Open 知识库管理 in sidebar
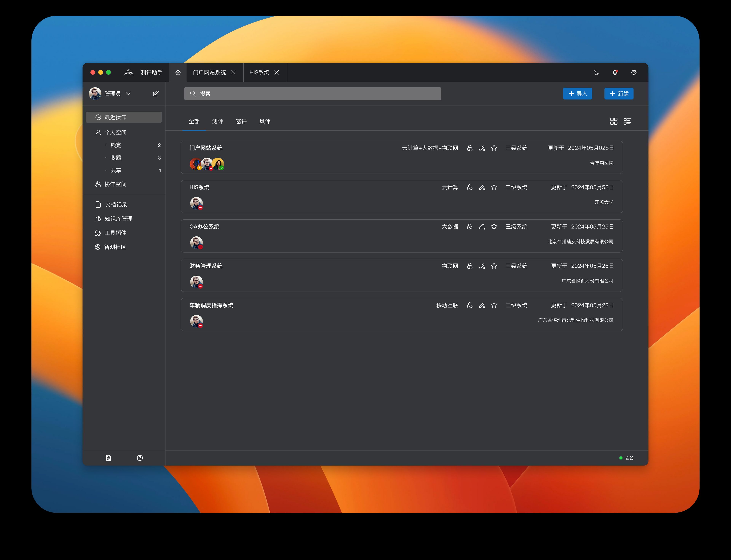Viewport: 731px width, 560px height. (x=118, y=219)
